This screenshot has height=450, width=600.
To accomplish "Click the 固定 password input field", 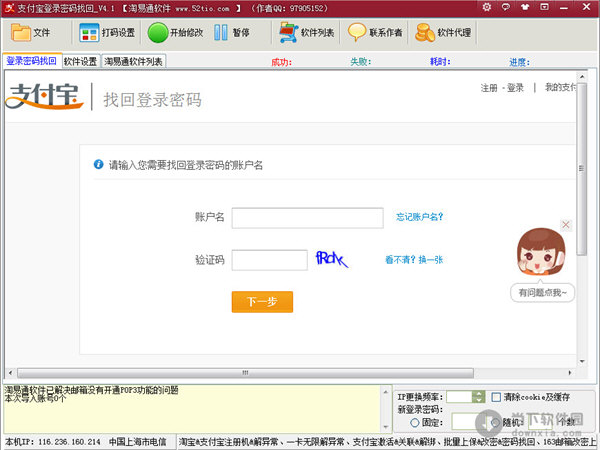I will 469,422.
